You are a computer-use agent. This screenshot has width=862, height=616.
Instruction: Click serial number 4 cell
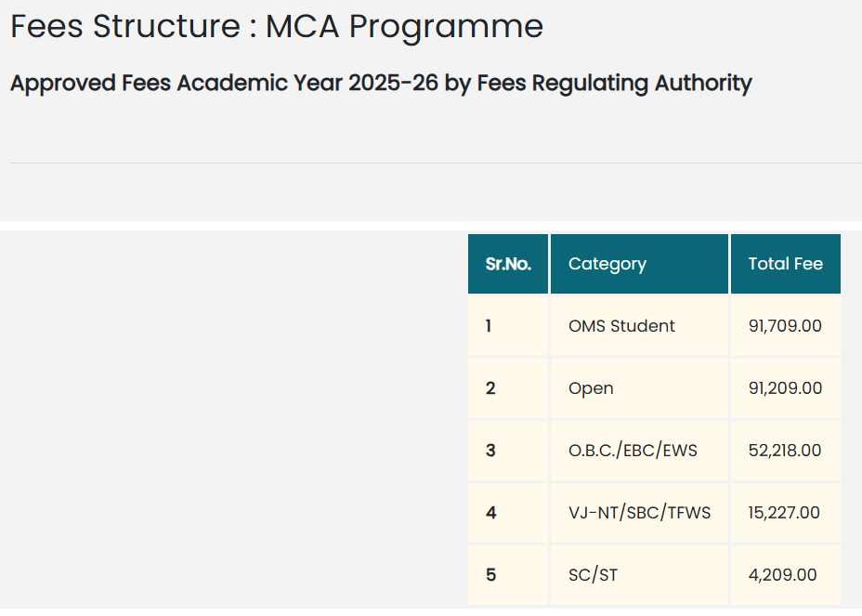click(508, 513)
